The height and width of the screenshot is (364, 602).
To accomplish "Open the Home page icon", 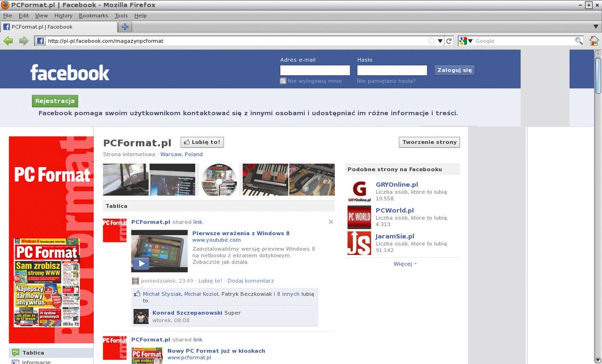I will click(x=594, y=41).
